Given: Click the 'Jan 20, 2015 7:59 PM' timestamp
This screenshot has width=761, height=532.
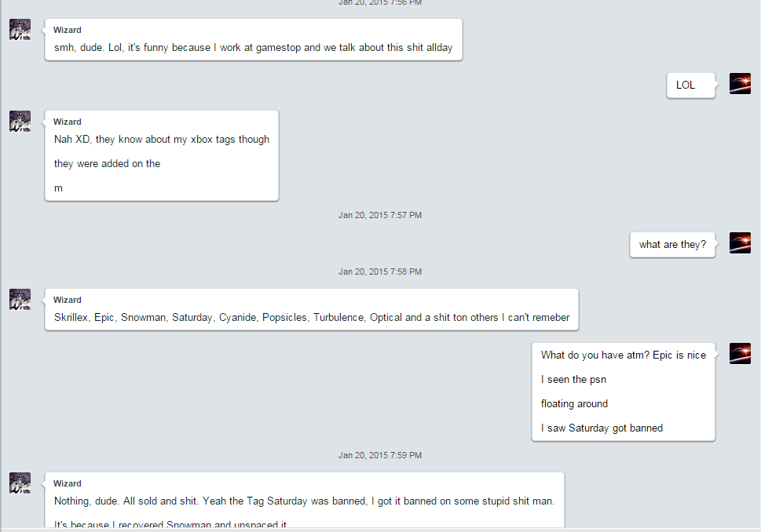Looking at the screenshot, I should [x=380, y=455].
